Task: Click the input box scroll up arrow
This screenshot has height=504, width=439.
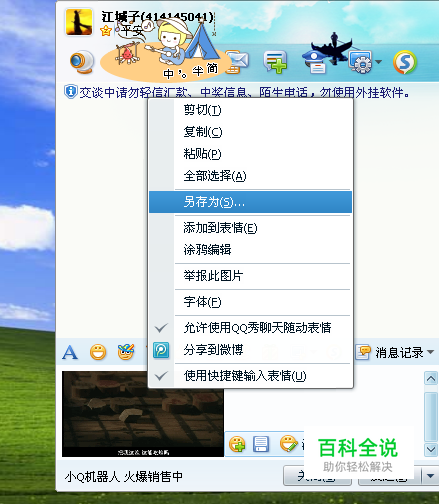Action: pos(431,378)
